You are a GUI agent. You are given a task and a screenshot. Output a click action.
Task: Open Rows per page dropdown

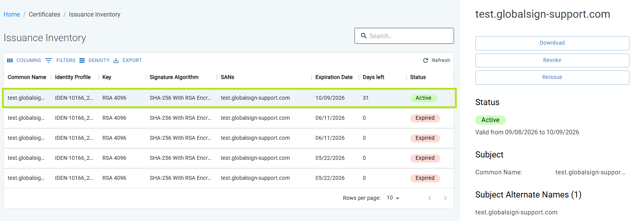pos(393,198)
